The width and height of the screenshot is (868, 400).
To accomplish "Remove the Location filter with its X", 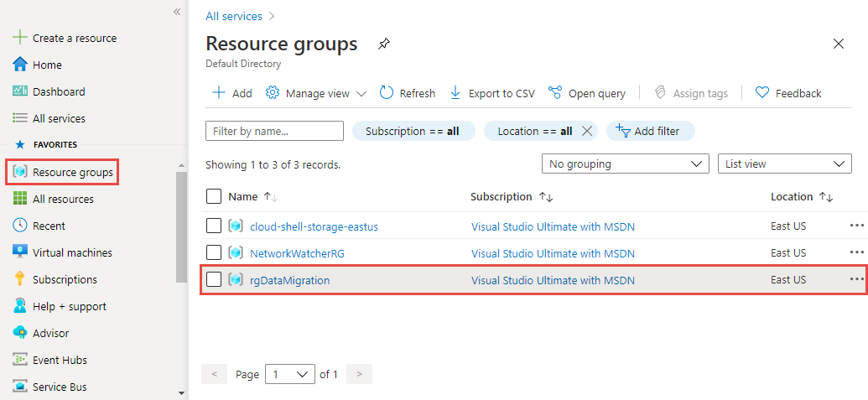I will tap(587, 131).
